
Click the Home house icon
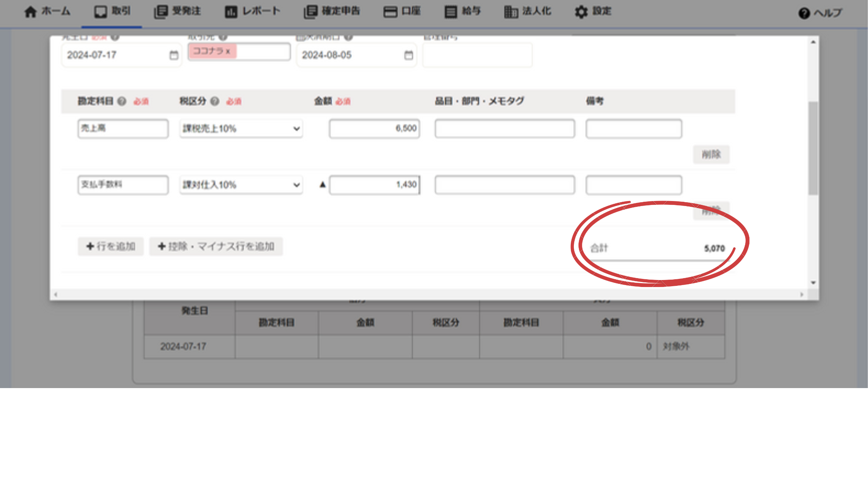(x=30, y=12)
